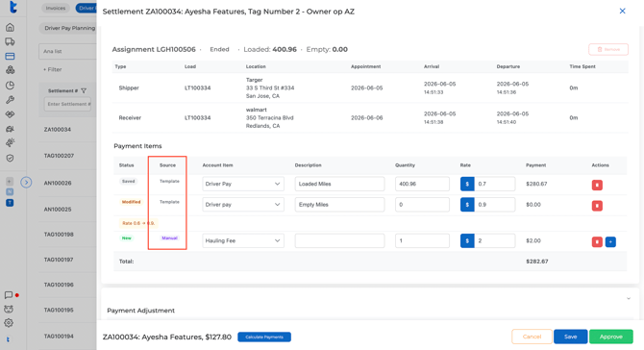Click the Calculate Payments button
This screenshot has width=644, height=350.
click(264, 337)
